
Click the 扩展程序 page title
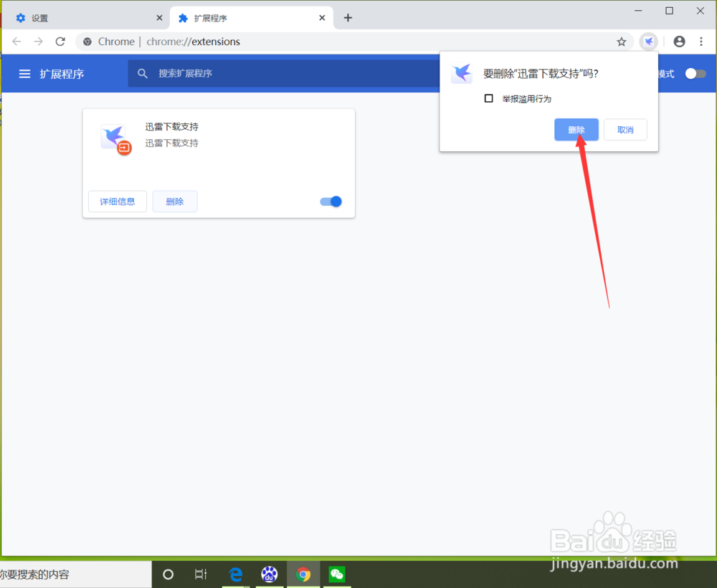coord(62,74)
